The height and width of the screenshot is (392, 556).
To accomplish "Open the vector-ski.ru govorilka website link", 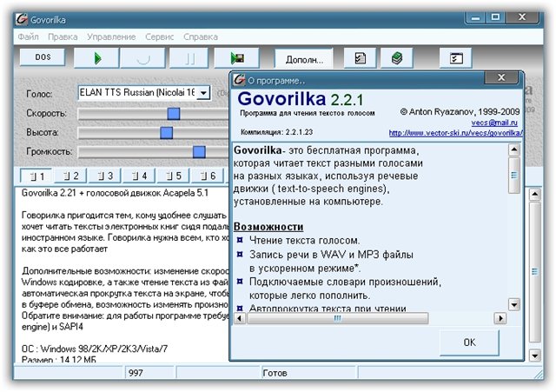I will (x=455, y=133).
